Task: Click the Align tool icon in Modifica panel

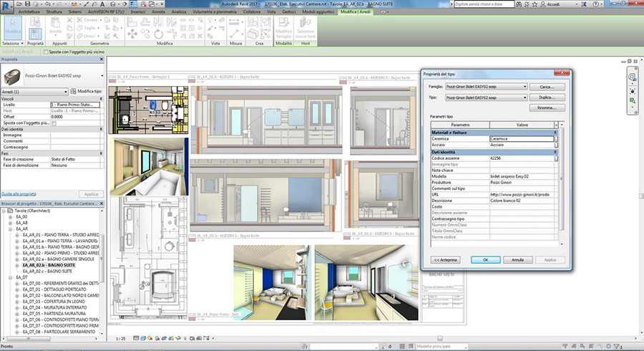Action: [132, 21]
